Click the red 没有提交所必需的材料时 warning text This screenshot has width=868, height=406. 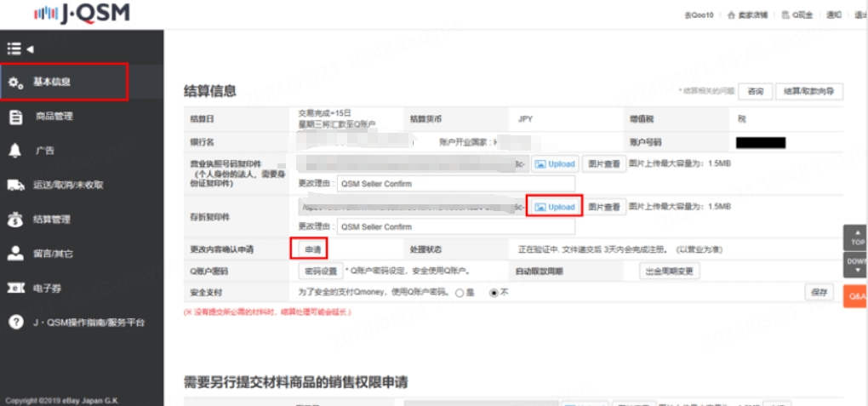coord(267,312)
